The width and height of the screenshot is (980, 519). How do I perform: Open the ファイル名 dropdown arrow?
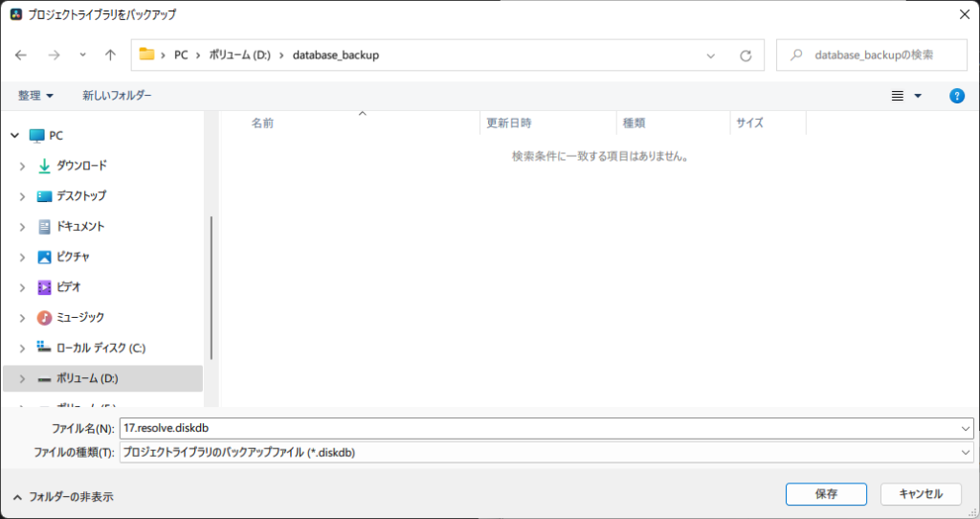(x=967, y=429)
